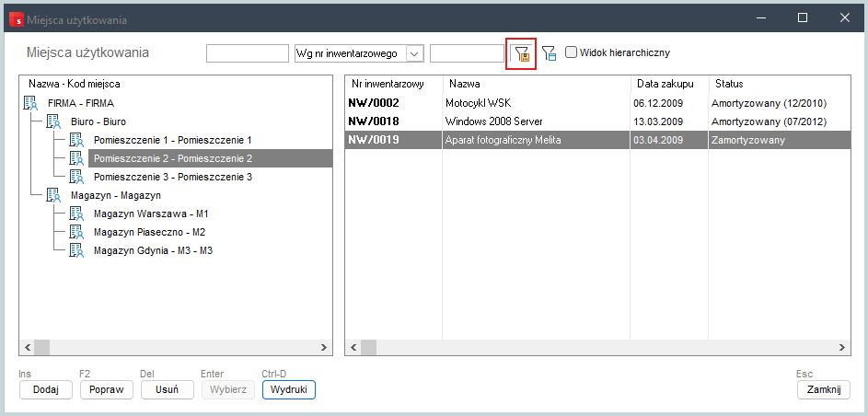Click status Amortyzowany (12/2010)

(x=769, y=103)
